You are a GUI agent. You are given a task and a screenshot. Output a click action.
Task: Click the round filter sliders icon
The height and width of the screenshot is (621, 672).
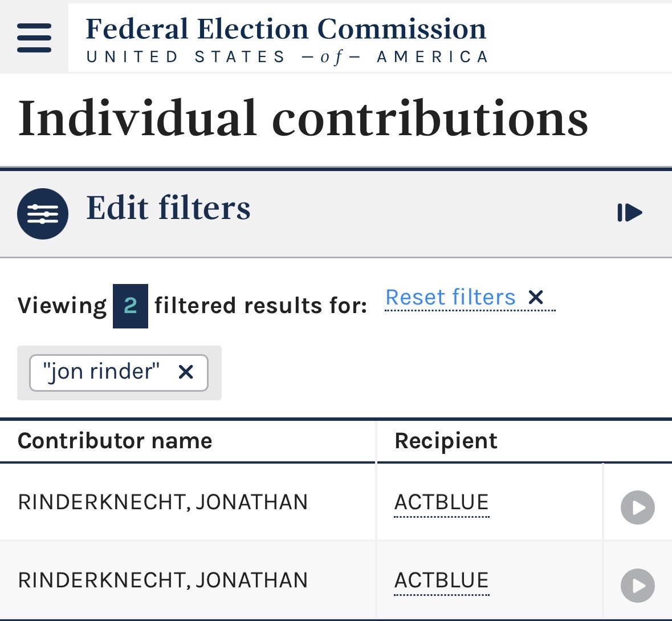click(x=43, y=213)
